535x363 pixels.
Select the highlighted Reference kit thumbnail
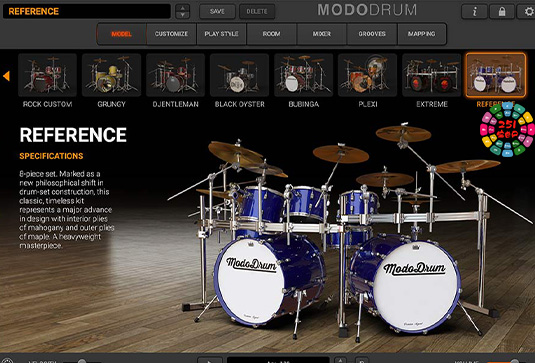[x=496, y=75]
